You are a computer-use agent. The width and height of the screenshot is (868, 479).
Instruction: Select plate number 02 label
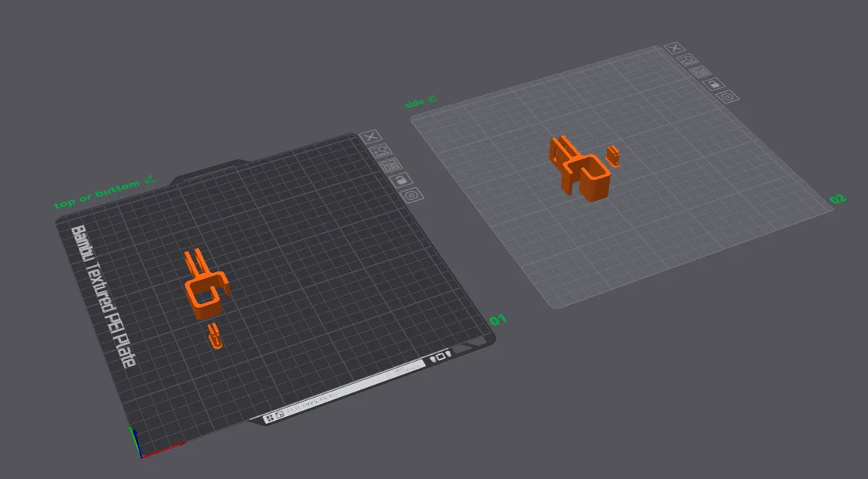tap(838, 199)
